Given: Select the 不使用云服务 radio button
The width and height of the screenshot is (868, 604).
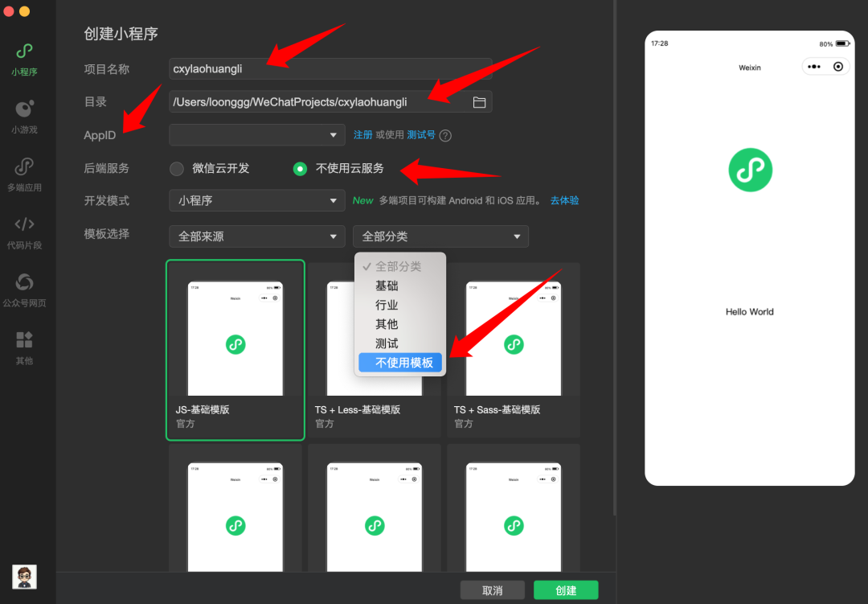Looking at the screenshot, I should (x=300, y=168).
